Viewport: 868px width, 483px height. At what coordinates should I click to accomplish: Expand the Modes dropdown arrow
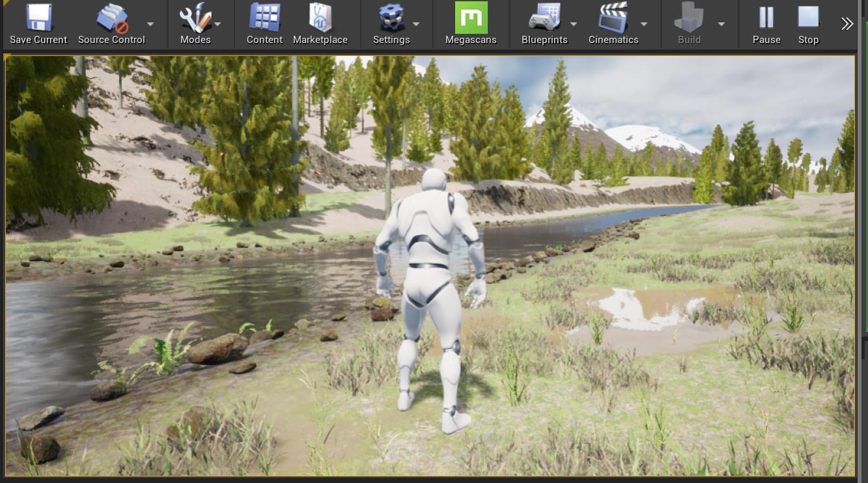[x=217, y=24]
